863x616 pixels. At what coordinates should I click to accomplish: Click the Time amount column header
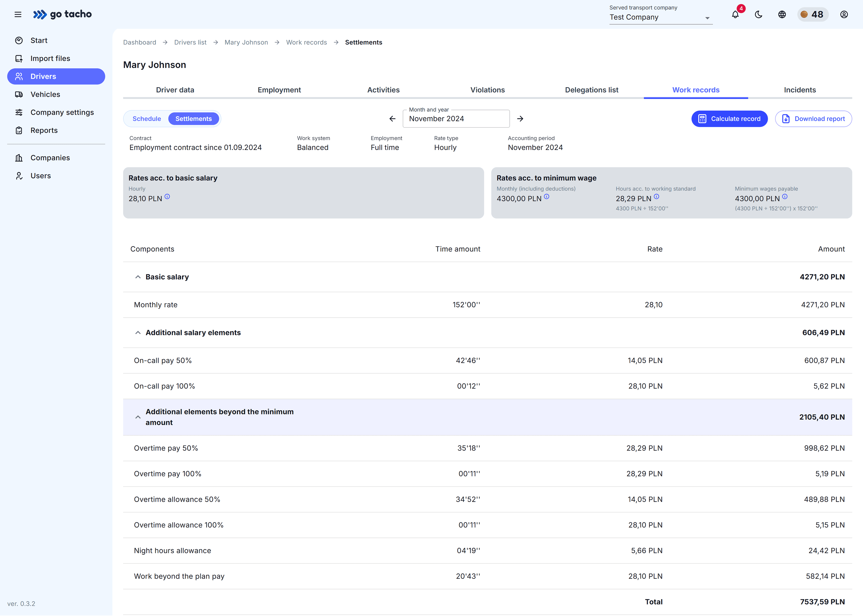(458, 249)
